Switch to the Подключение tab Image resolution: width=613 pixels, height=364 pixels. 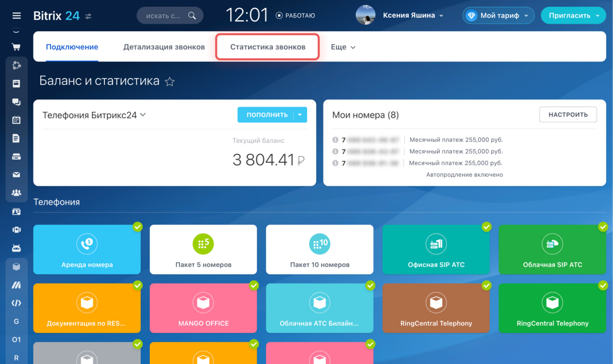[x=72, y=47]
